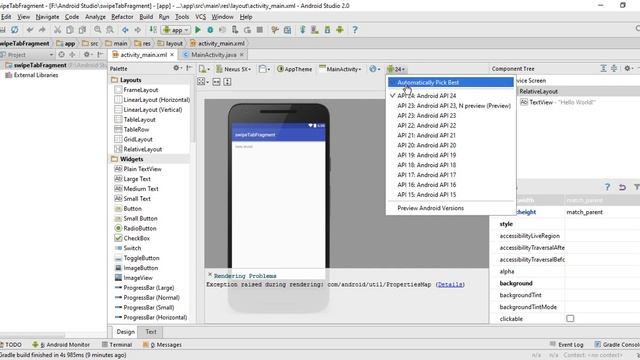Click the Palette settings gear icon
640x360 pixels.
[177, 68]
